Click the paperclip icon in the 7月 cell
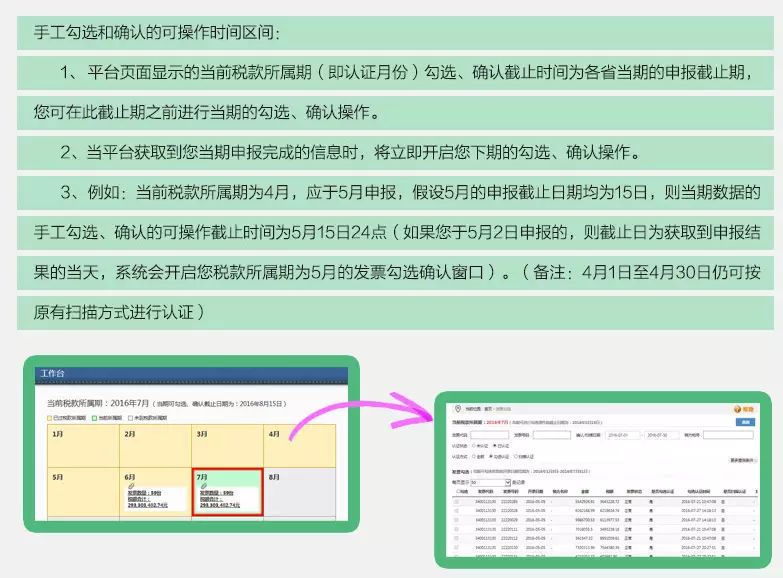Screen dimensions: 783x578 [x=203, y=486]
